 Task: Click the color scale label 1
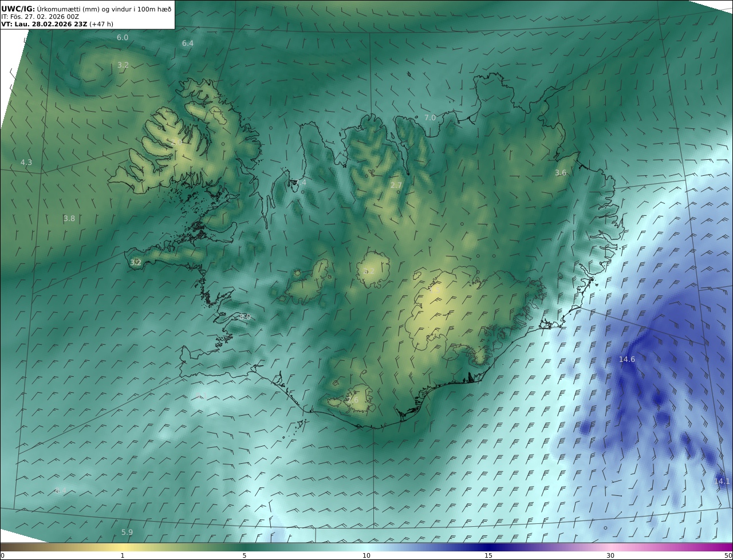coord(123,555)
